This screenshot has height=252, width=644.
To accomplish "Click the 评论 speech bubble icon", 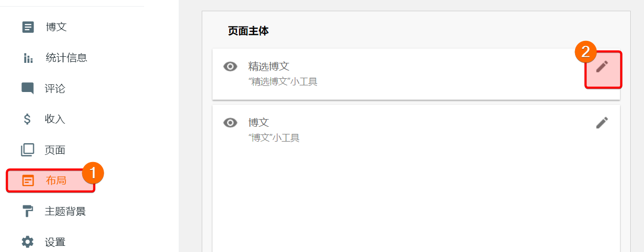I will click(28, 88).
